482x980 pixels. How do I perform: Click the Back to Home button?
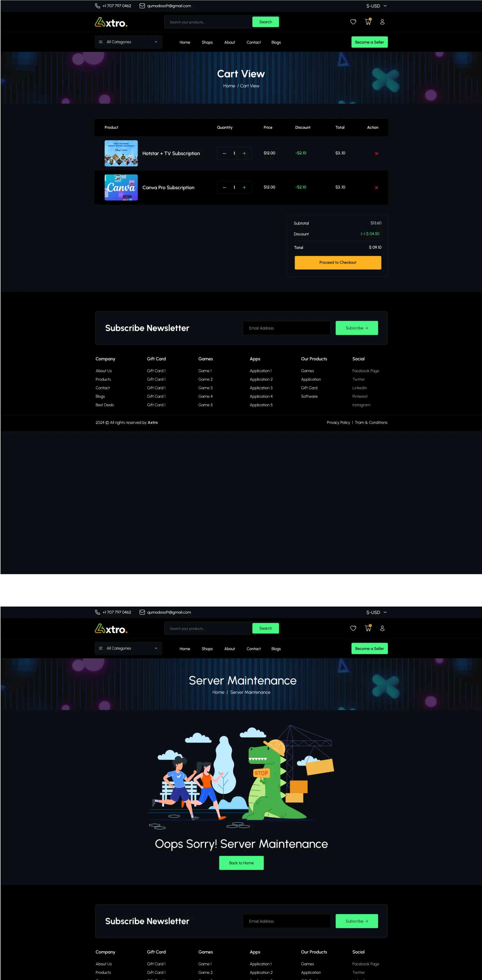pyautogui.click(x=241, y=863)
